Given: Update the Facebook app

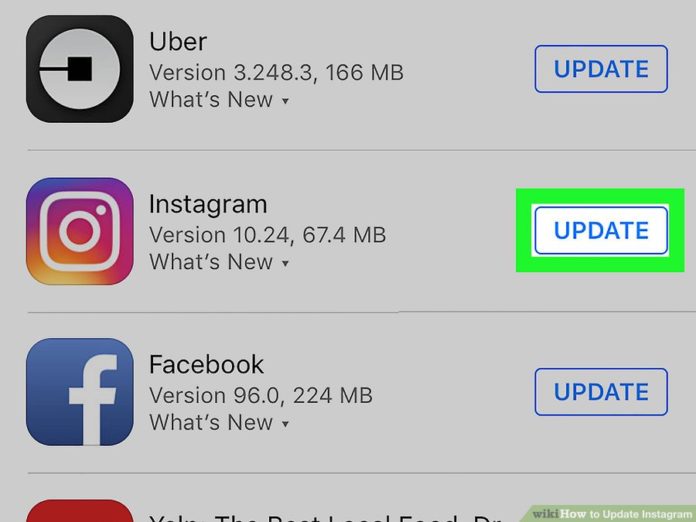Looking at the screenshot, I should pyautogui.click(x=601, y=392).
